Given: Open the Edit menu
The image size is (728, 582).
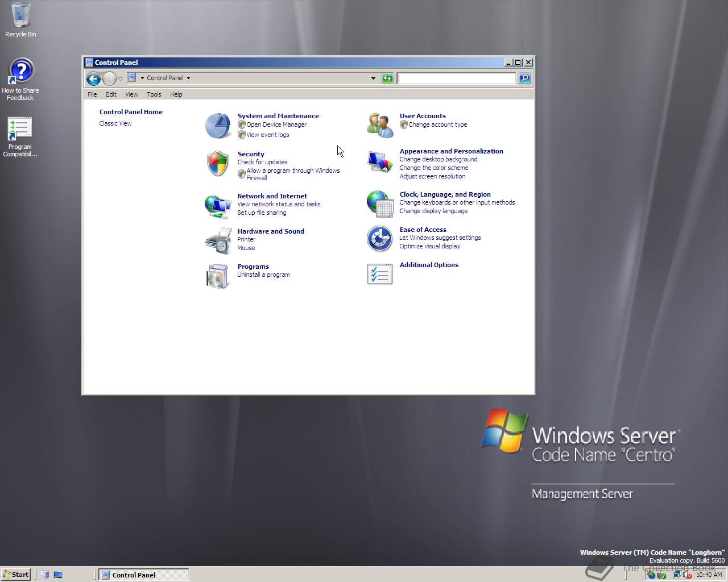Looking at the screenshot, I should pyautogui.click(x=111, y=94).
